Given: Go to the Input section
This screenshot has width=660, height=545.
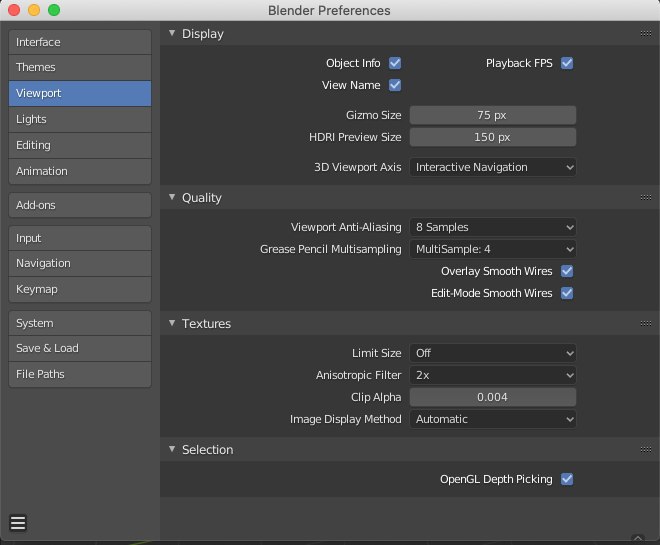Looking at the screenshot, I should pyautogui.click(x=80, y=238).
